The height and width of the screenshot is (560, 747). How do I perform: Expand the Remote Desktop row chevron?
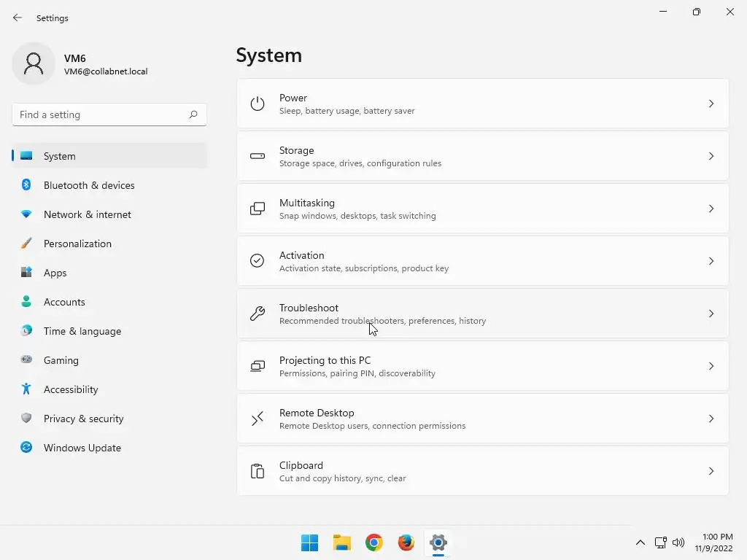711,419
